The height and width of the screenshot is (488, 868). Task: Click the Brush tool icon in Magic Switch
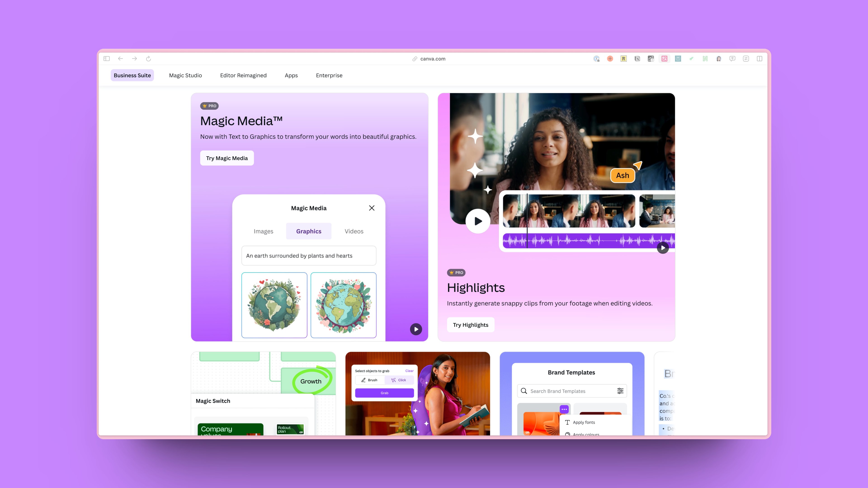[x=363, y=380]
